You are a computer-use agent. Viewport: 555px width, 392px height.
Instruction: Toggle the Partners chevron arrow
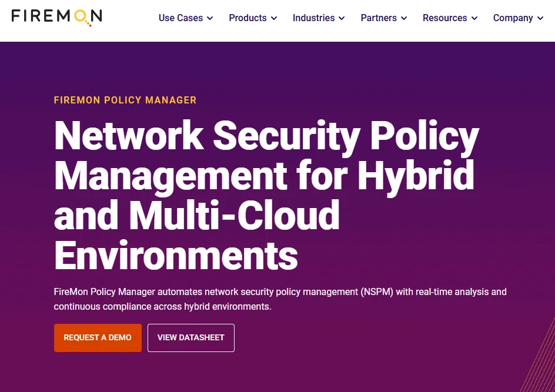404,19
